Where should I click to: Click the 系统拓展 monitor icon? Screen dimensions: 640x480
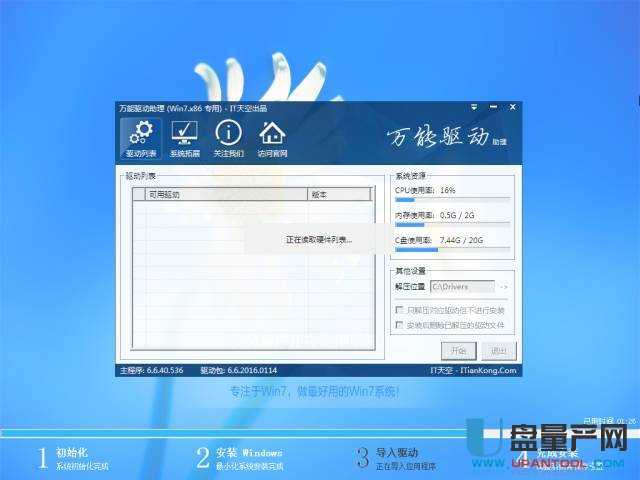tap(184, 139)
